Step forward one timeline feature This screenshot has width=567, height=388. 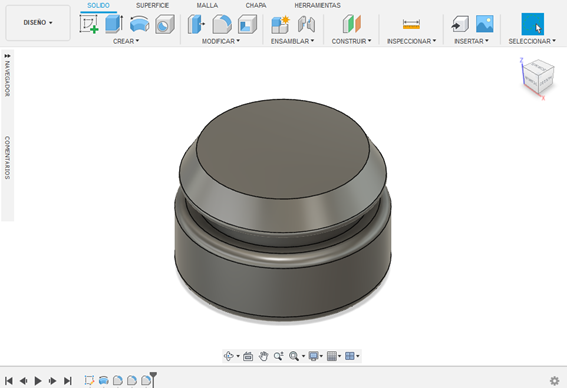point(52,380)
